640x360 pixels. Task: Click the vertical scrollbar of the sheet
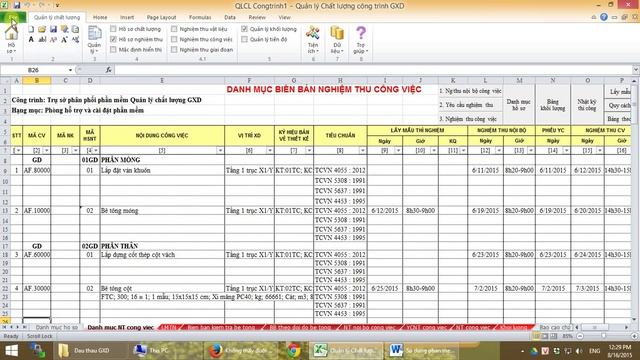tap(634, 200)
